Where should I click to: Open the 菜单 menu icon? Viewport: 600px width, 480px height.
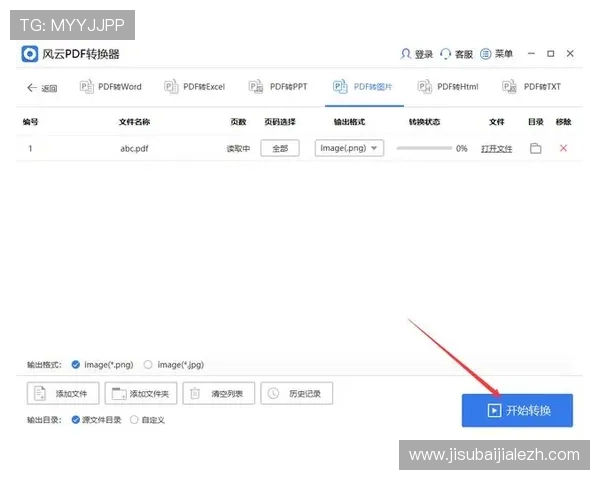[x=486, y=54]
